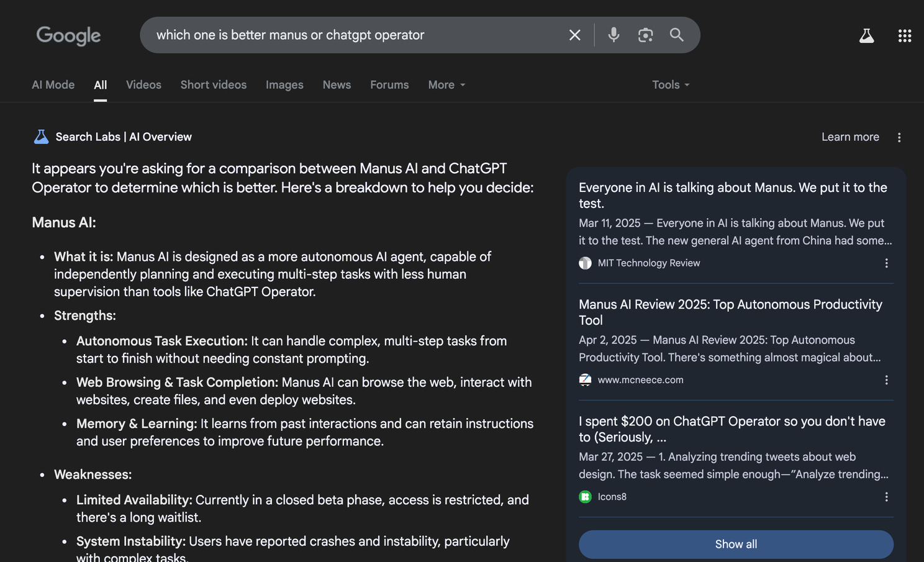The width and height of the screenshot is (924, 562).
Task: Open AI Overview three-dot options menu
Action: [x=899, y=137]
